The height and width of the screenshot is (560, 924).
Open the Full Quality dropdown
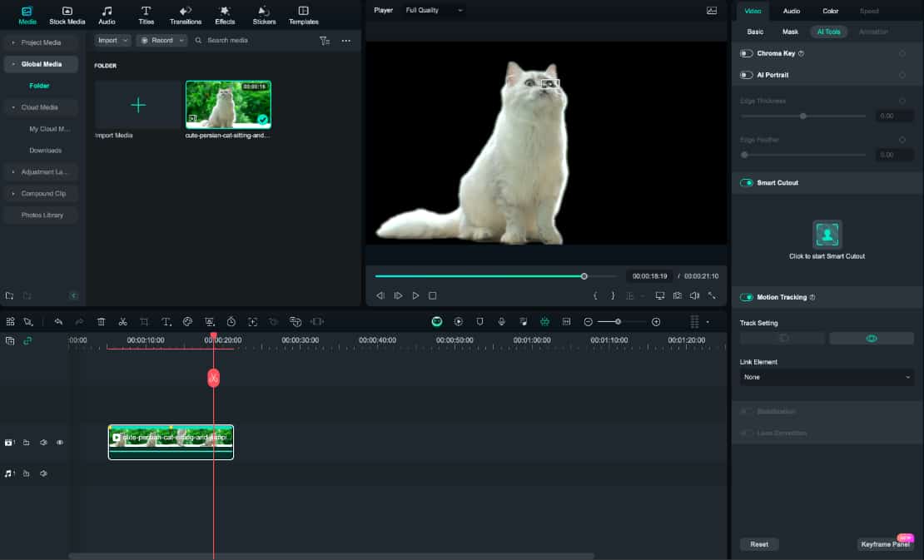point(432,10)
